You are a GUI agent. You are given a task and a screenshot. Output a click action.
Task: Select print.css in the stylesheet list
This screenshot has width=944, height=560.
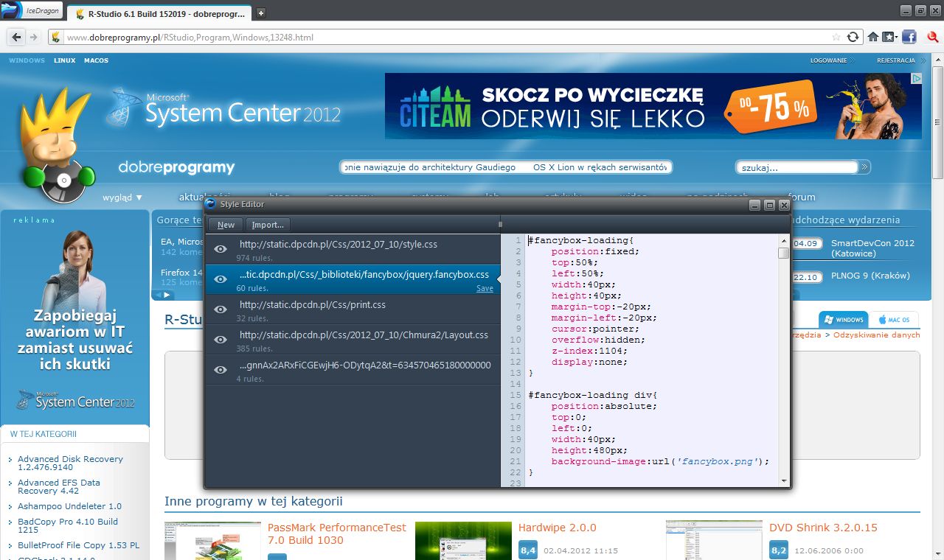[353, 309]
